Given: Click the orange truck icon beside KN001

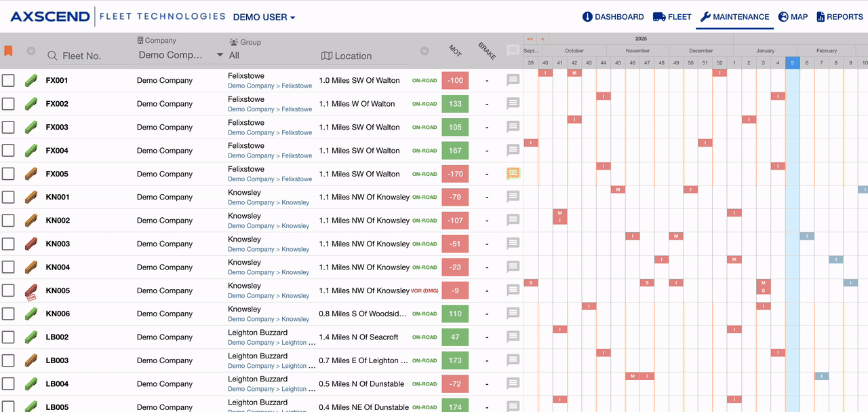Looking at the screenshot, I should (x=31, y=197).
